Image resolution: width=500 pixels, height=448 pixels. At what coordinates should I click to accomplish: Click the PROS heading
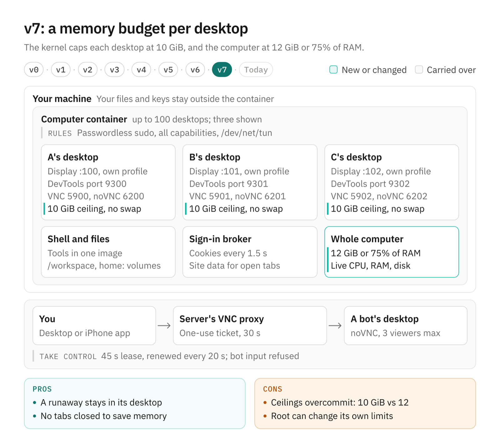click(42, 389)
